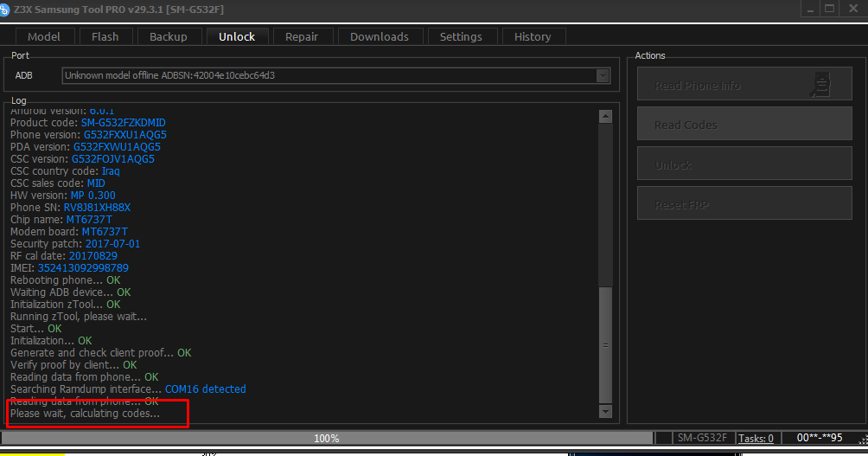The image size is (868, 456).
Task: Click the log scrollbar up arrow
Action: pos(605,116)
